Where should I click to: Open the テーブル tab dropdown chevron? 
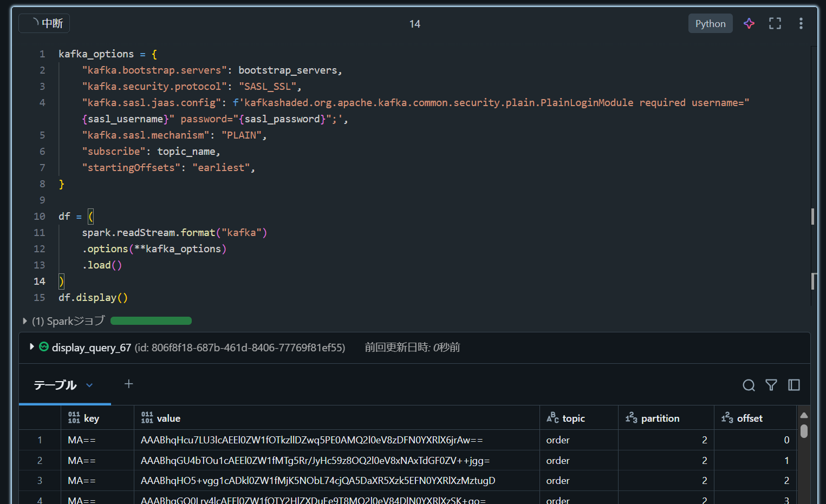point(89,385)
